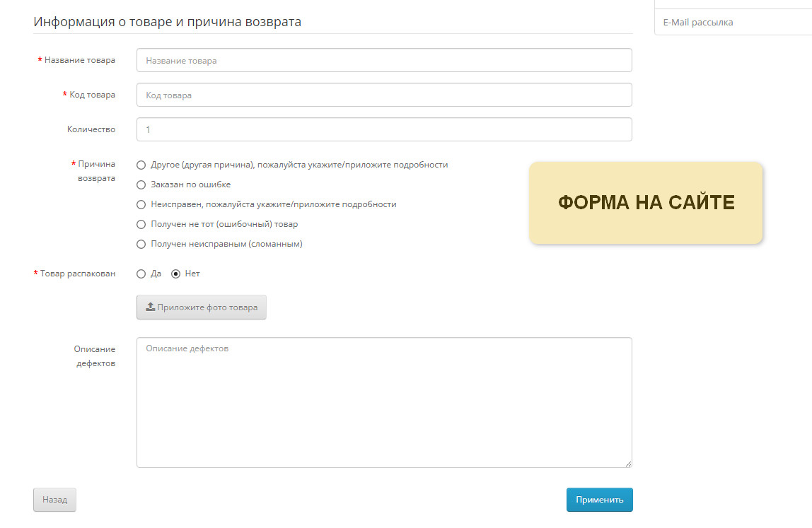Focus the 'Название товара' input field
Image resolution: width=812 pixels, height=528 pixels.
coord(384,60)
